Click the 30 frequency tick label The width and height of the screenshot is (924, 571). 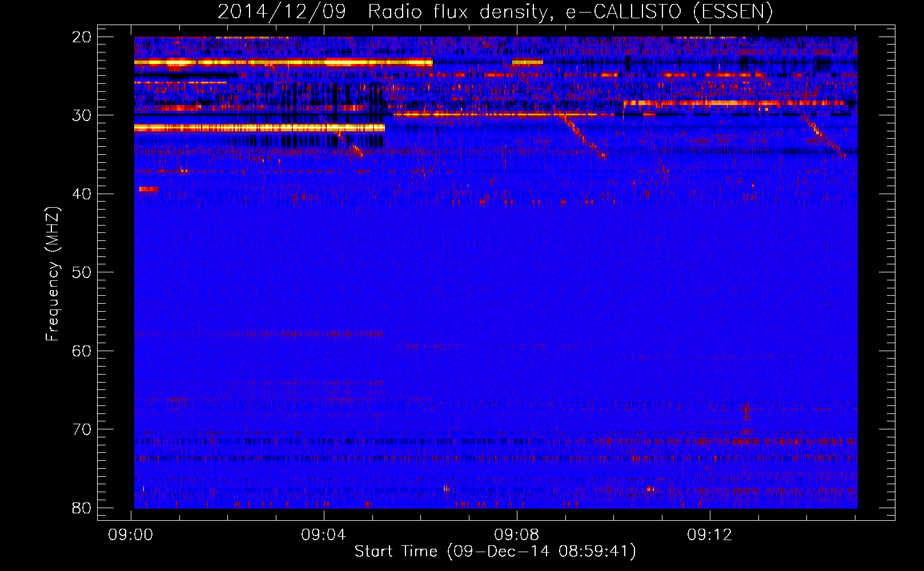click(82, 115)
